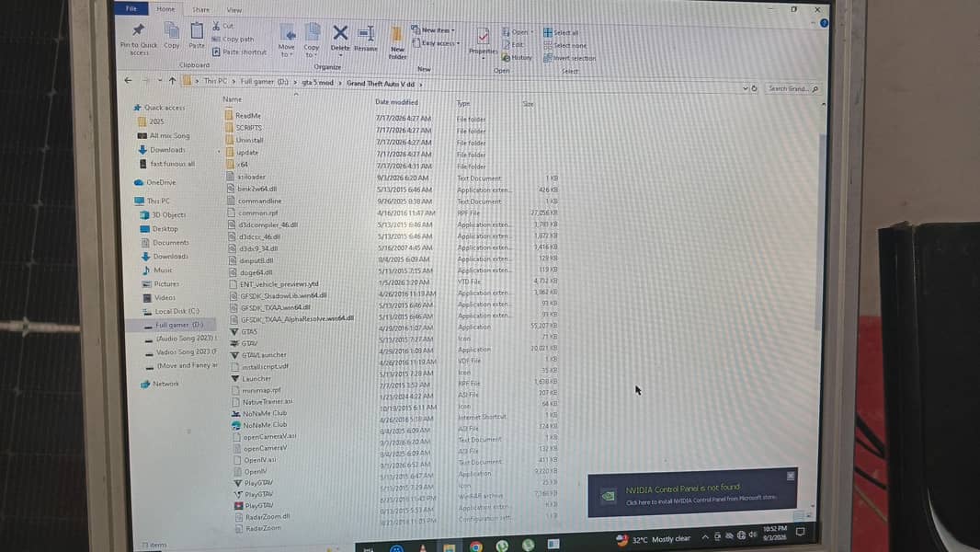This screenshot has height=552, width=980.
Task: Click Select none in ribbon
Action: coord(565,46)
